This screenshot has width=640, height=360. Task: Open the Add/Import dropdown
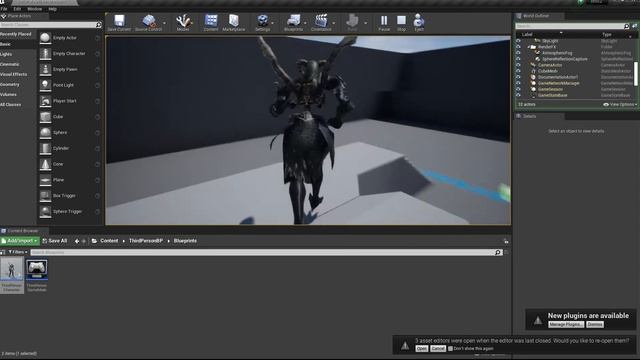point(20,241)
